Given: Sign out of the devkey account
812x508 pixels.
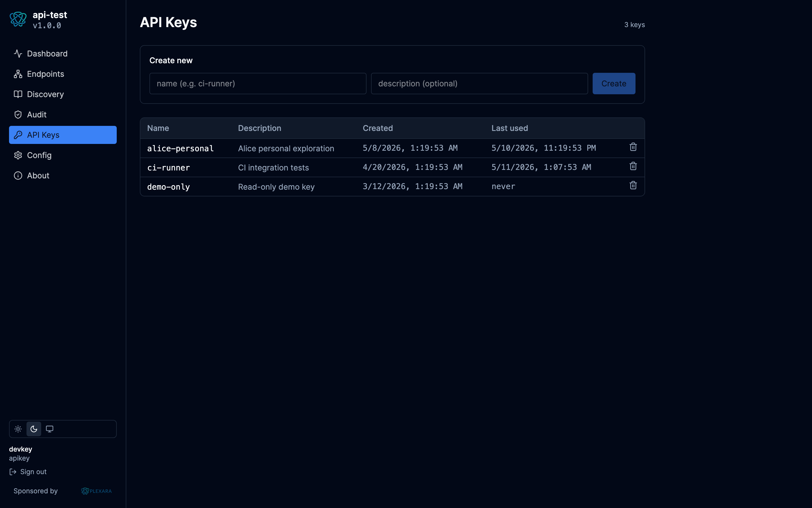Looking at the screenshot, I should pyautogui.click(x=28, y=472).
